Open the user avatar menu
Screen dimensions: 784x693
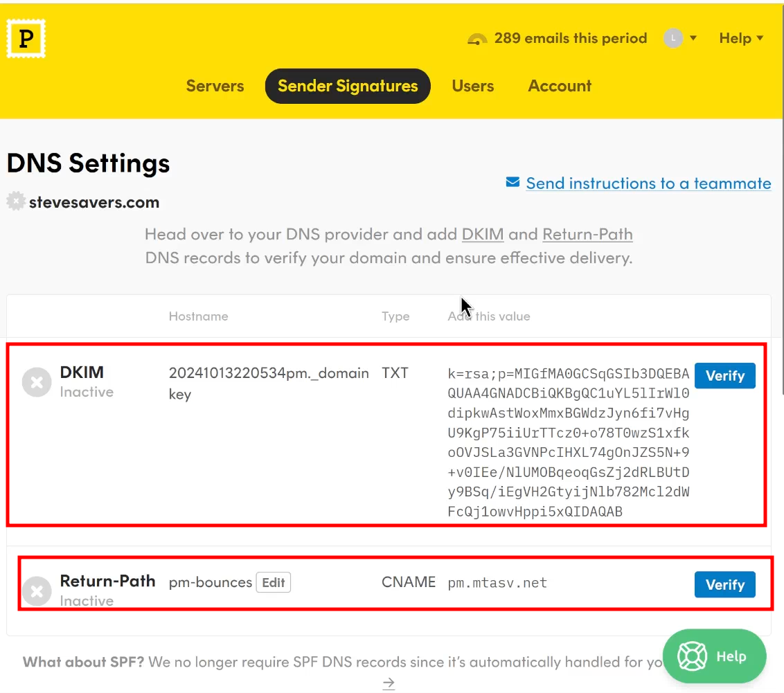tap(679, 38)
